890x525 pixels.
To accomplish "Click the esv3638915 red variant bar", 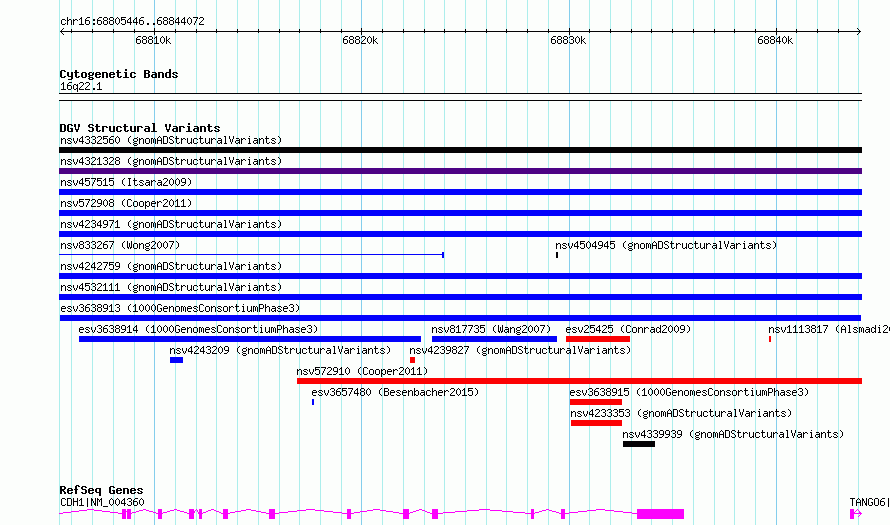I will pos(596,402).
